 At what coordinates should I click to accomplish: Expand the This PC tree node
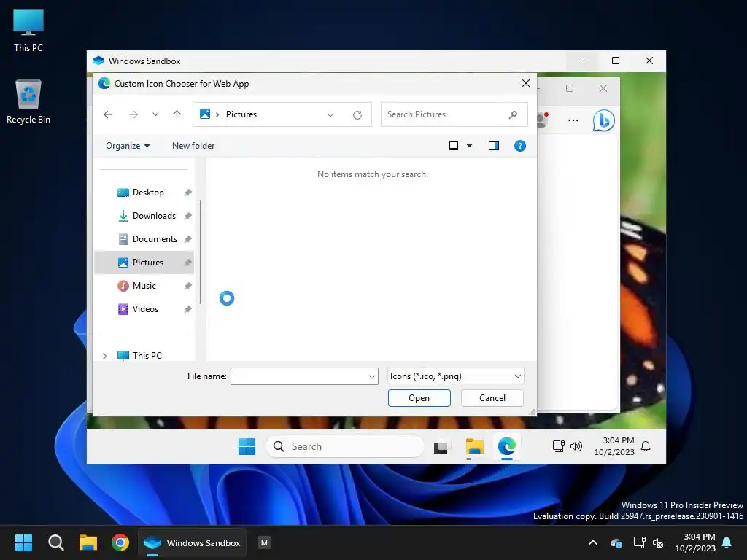(105, 356)
